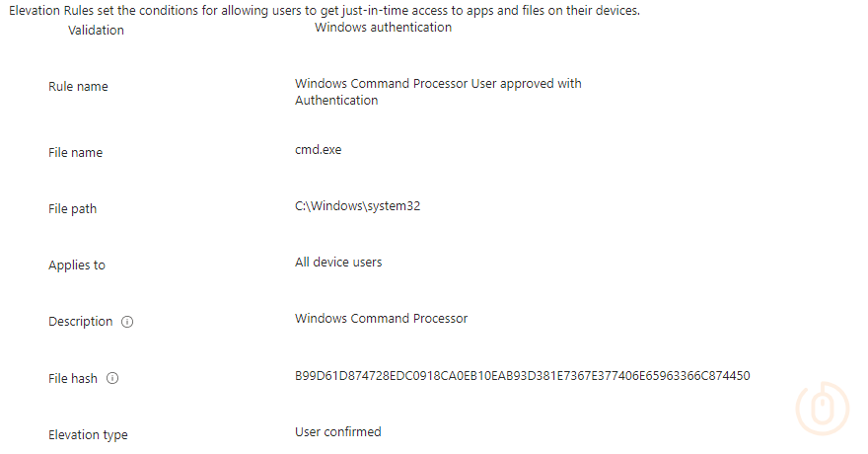This screenshot has width=868, height=454.
Task: Click the Elevation type label
Action: pos(88,435)
